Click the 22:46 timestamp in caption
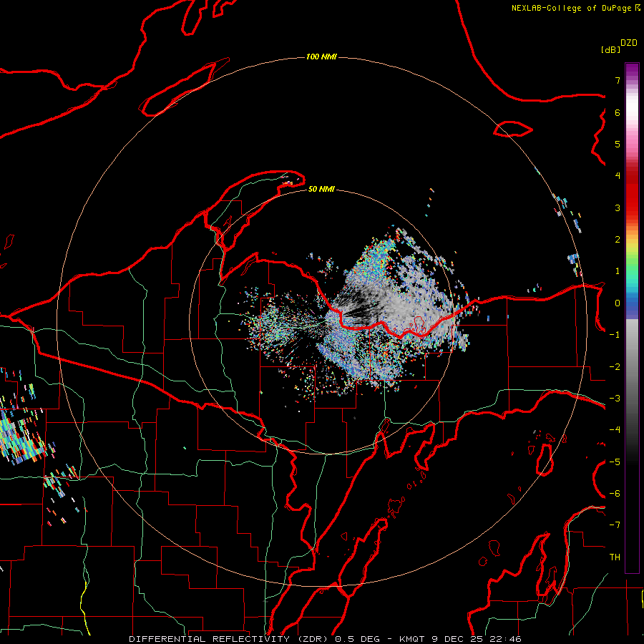The image size is (644, 644). click(506, 639)
